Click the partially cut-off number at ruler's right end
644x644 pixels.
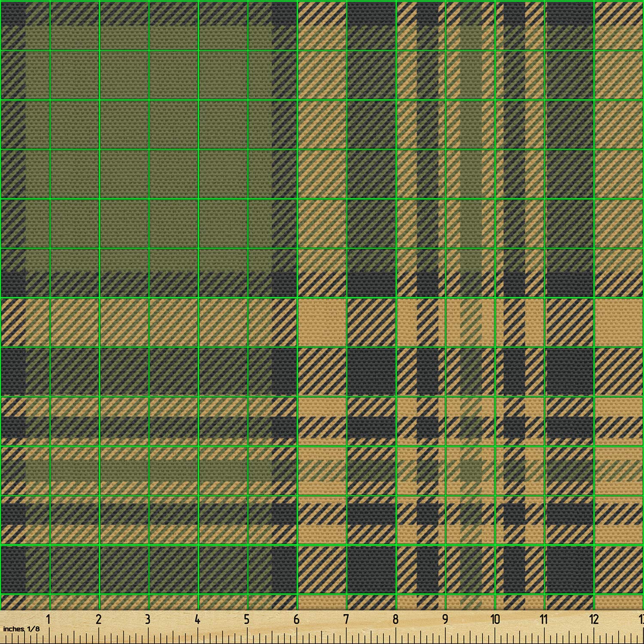click(641, 620)
